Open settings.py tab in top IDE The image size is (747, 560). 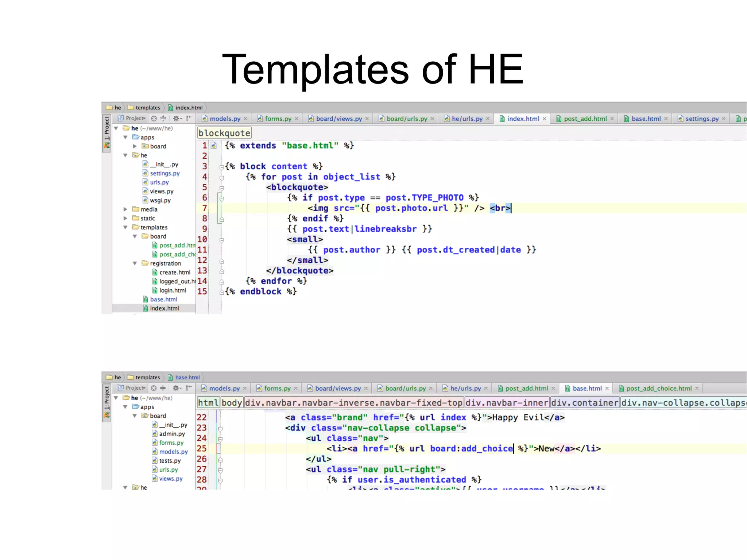pyautogui.click(x=701, y=119)
